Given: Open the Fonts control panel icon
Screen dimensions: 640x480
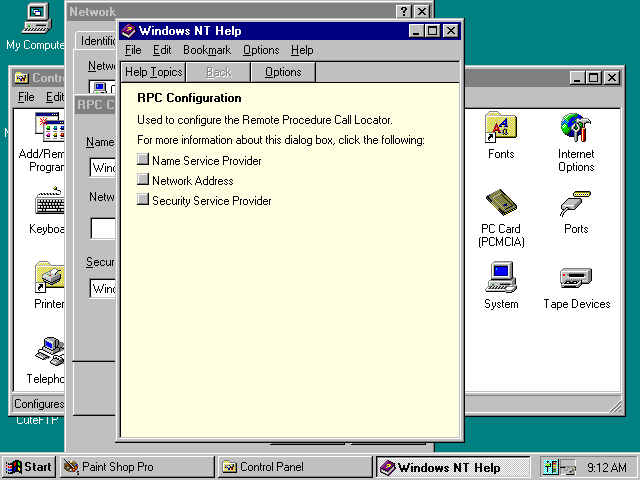Looking at the screenshot, I should pos(501,128).
